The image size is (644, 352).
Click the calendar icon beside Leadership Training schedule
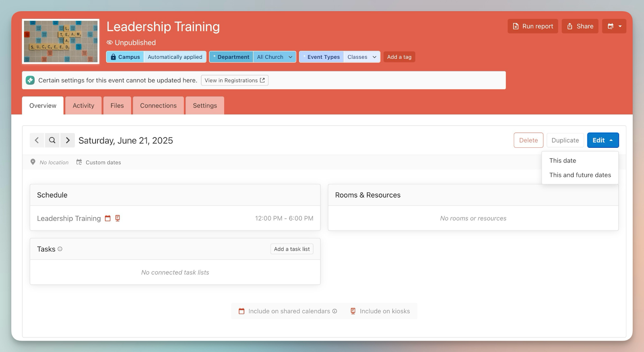[x=107, y=218]
